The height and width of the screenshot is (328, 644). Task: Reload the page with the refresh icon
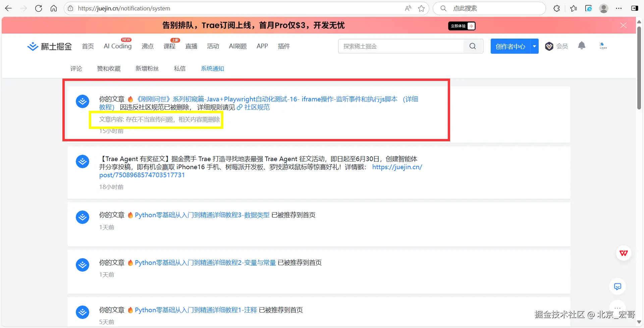tap(39, 8)
